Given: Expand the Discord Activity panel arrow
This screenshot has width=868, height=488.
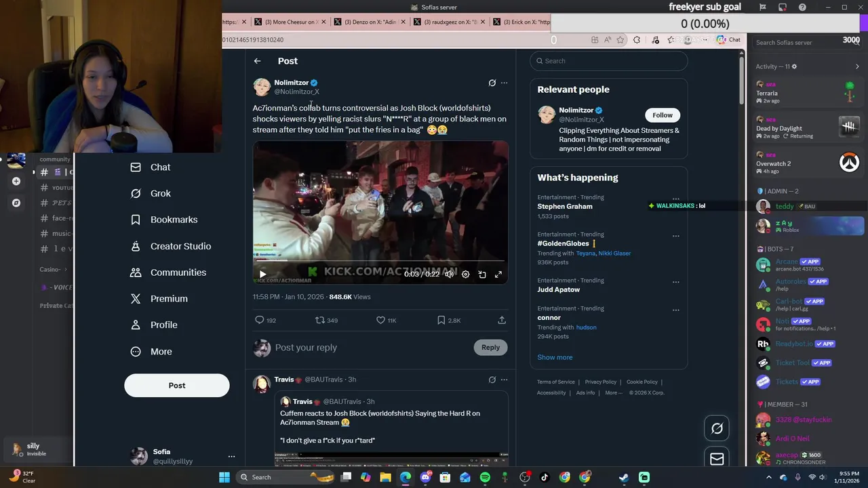Looking at the screenshot, I should coord(857,66).
